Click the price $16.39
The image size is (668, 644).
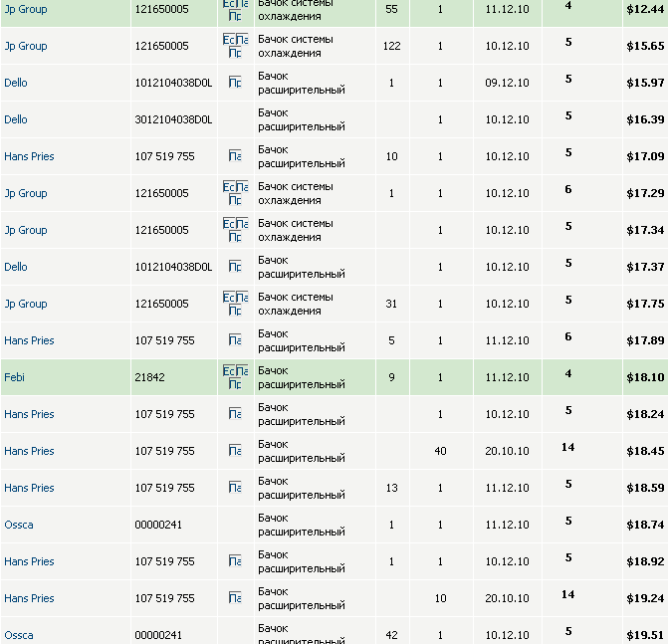(x=645, y=119)
